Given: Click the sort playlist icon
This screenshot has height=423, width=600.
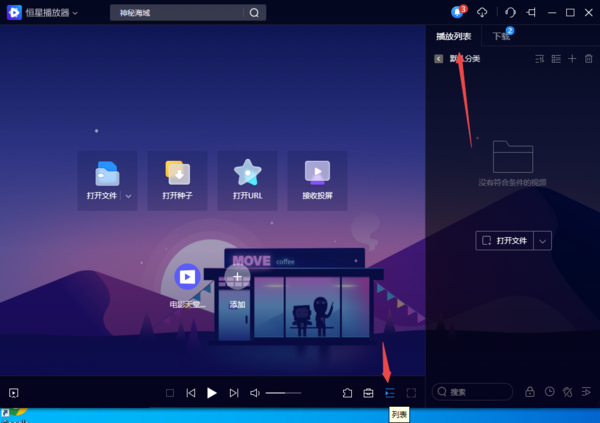Looking at the screenshot, I should (x=540, y=59).
